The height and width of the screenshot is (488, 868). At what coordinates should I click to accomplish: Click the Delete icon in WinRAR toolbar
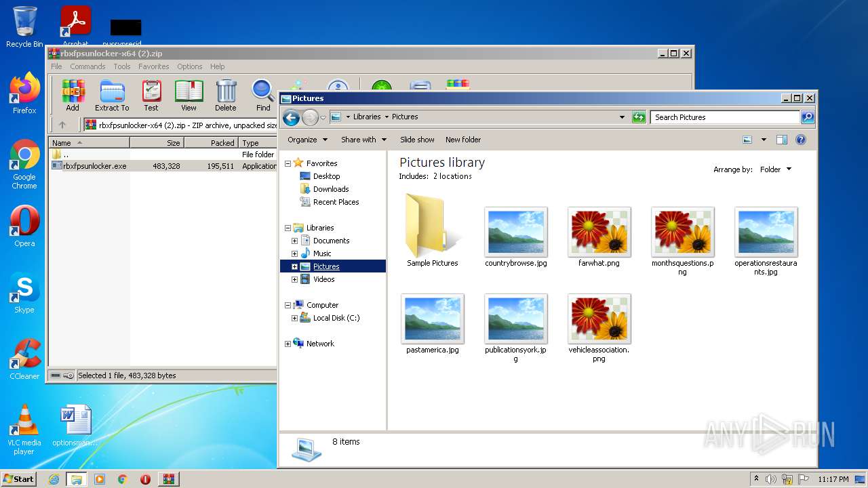[x=226, y=95]
